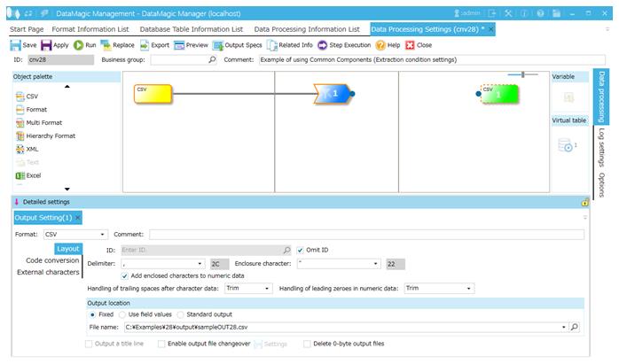Click the Comment field in Output Setting
Viewport: 619px width, 364px height.
click(365, 235)
